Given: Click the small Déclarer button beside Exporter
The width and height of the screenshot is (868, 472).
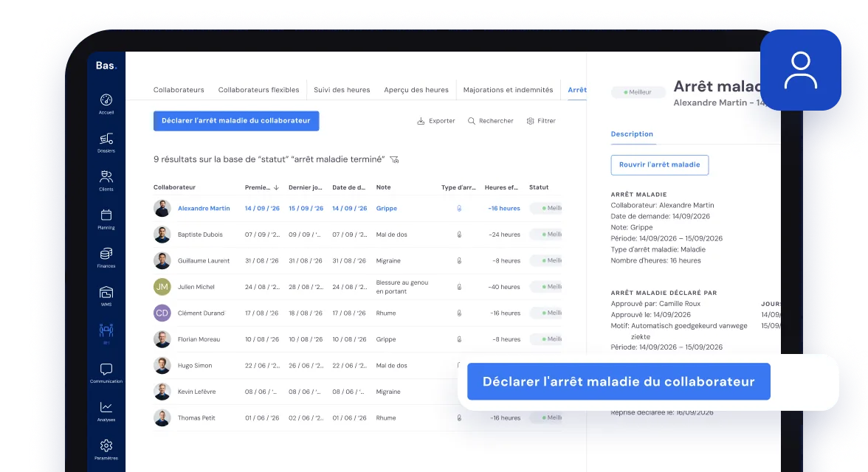Looking at the screenshot, I should pos(236,121).
